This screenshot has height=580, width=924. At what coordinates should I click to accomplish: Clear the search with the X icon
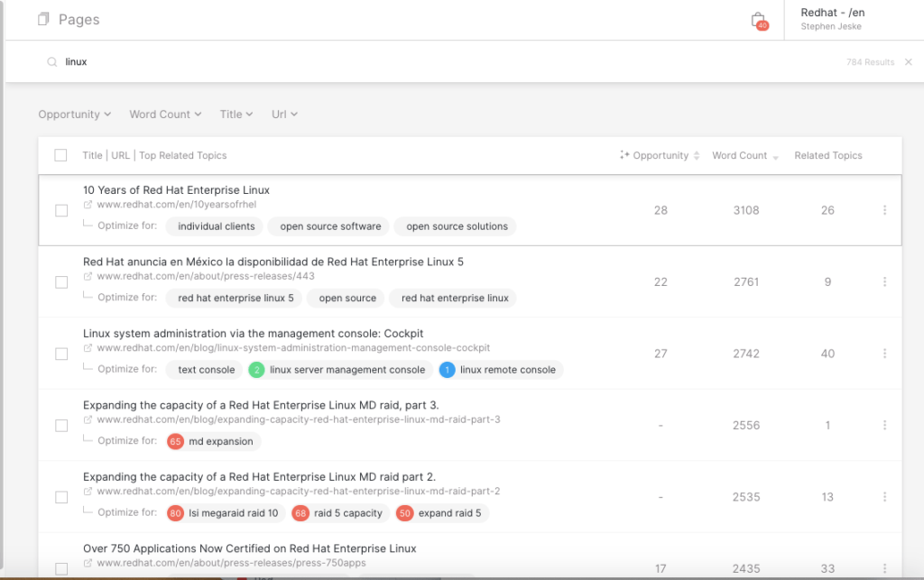(908, 62)
